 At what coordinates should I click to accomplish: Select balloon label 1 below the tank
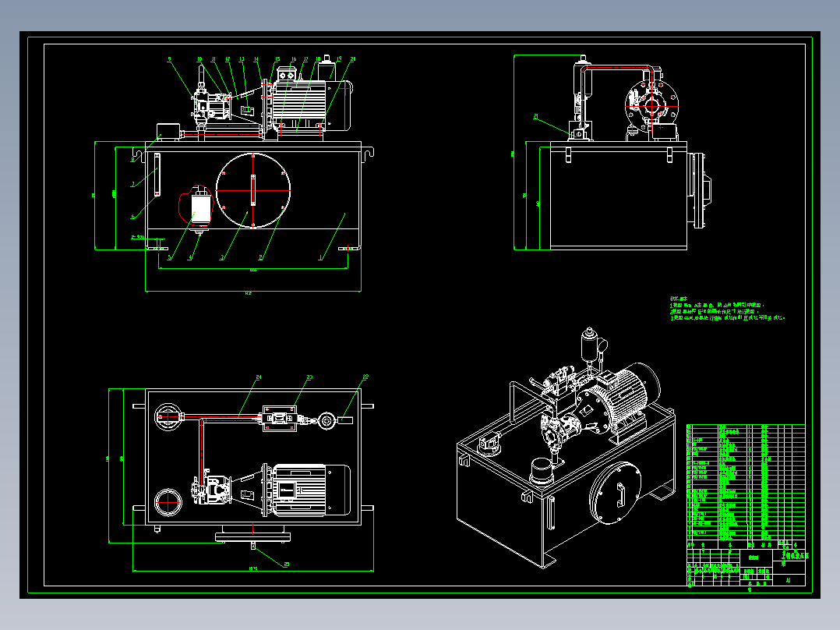(321, 258)
